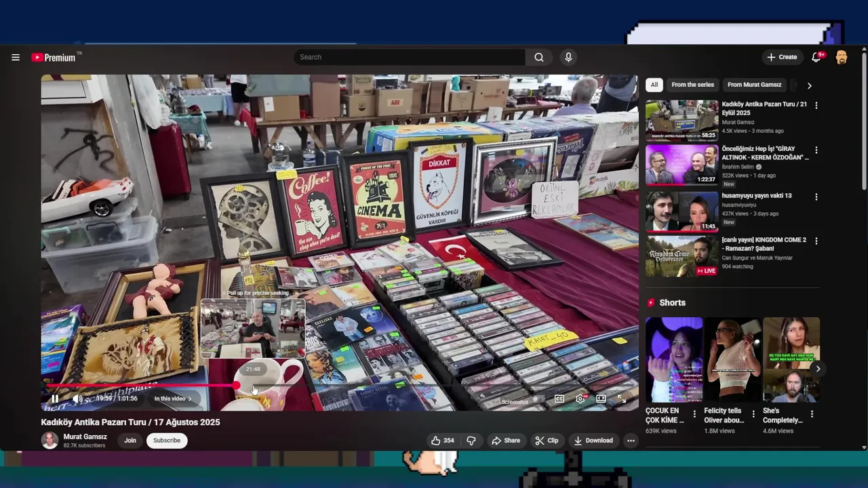Image resolution: width=868 pixels, height=488 pixels.
Task: Show more filter chips with arrow
Action: tap(809, 85)
